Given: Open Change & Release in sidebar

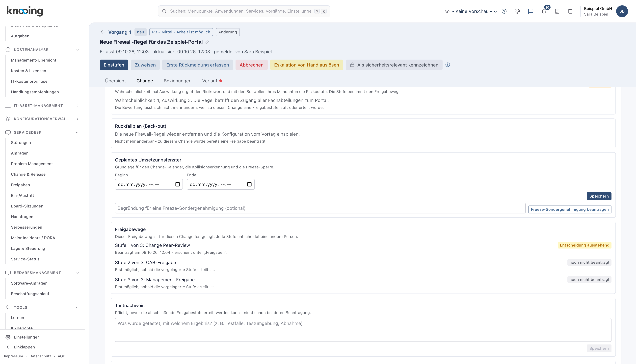Looking at the screenshot, I should click(28, 174).
